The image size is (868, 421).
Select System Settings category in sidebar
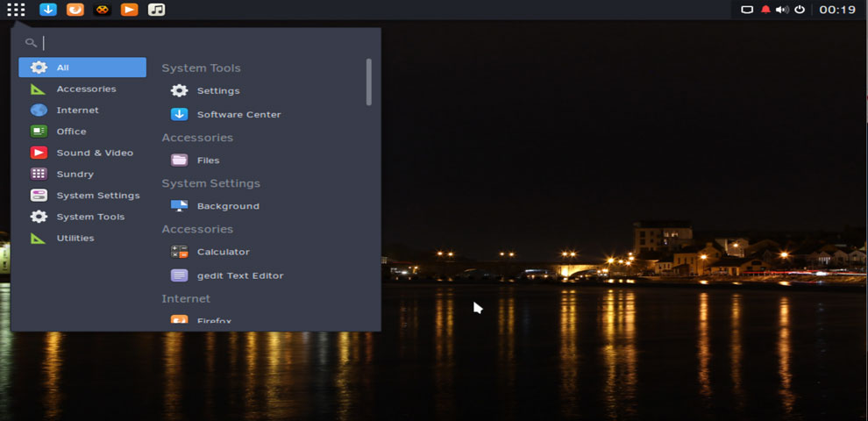tap(82, 196)
